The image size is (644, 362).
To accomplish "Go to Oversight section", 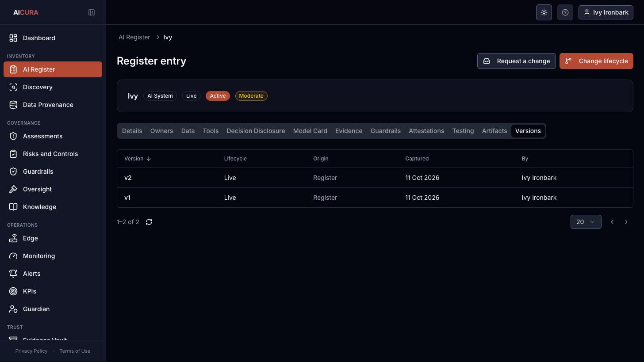I will pyautogui.click(x=53, y=189).
